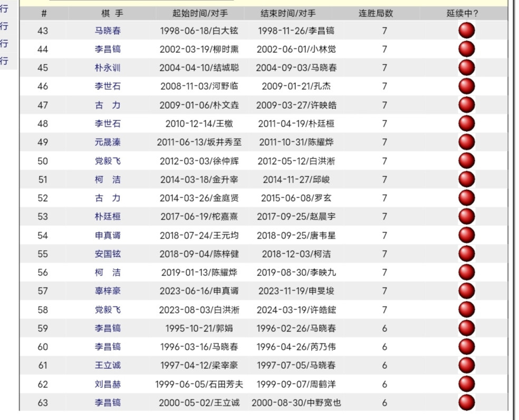Open player link 朴廷桓 in row 53
This screenshot has width=519, height=420.
tap(108, 217)
